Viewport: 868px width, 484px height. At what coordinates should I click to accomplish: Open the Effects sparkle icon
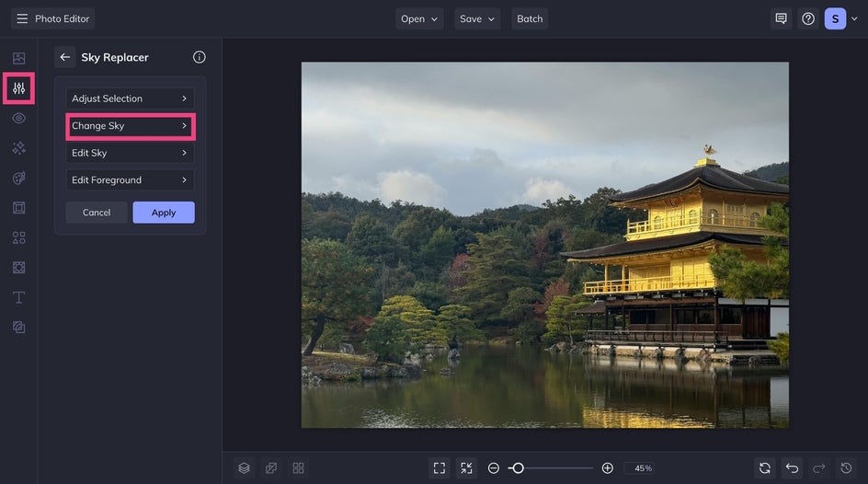(18, 148)
